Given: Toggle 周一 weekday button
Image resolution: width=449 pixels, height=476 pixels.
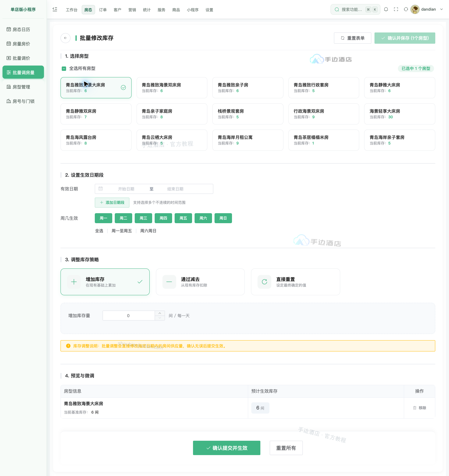Looking at the screenshot, I should click(x=103, y=218).
